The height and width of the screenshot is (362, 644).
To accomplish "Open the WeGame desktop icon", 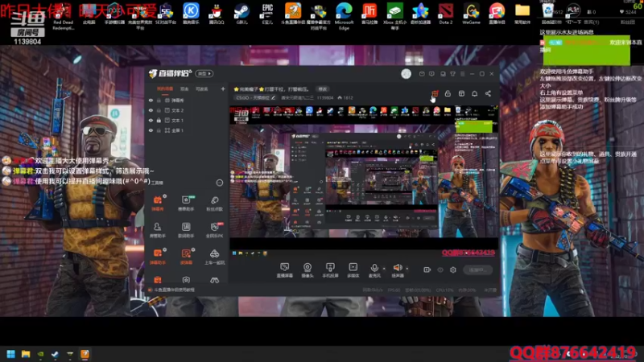I will tap(471, 14).
